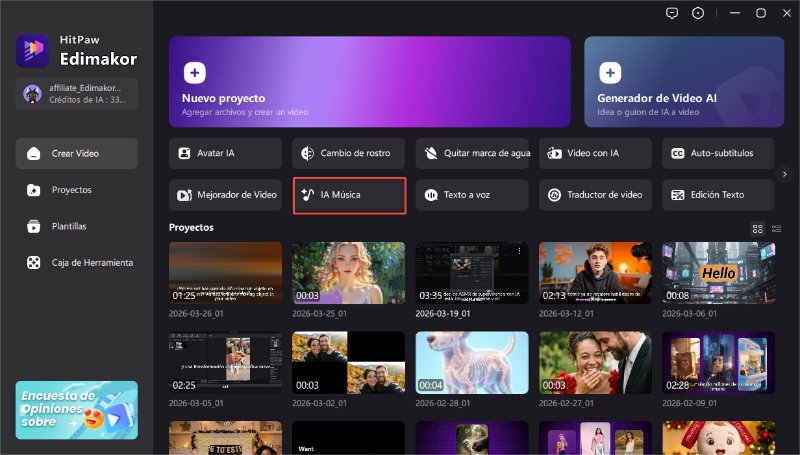The width and height of the screenshot is (800, 455).
Task: Click project name 2026-02-09_01 label
Action: [x=689, y=403]
